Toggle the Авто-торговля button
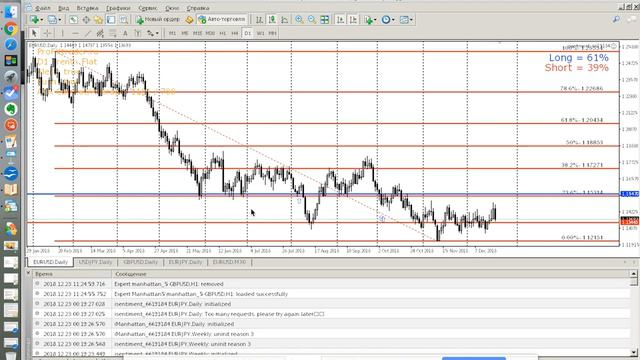Screen dimensions: 640x360 (x=222, y=19)
